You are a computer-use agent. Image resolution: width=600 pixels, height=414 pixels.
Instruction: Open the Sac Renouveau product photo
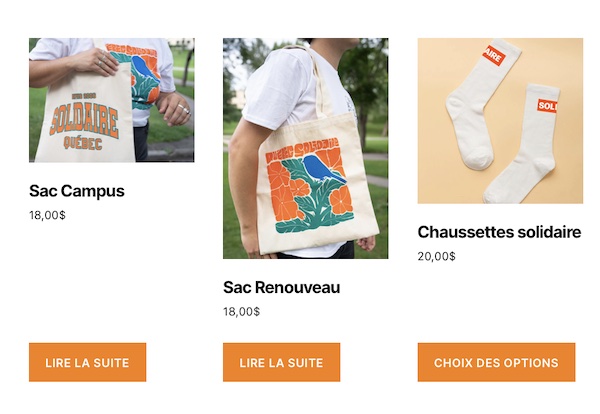tap(306, 148)
